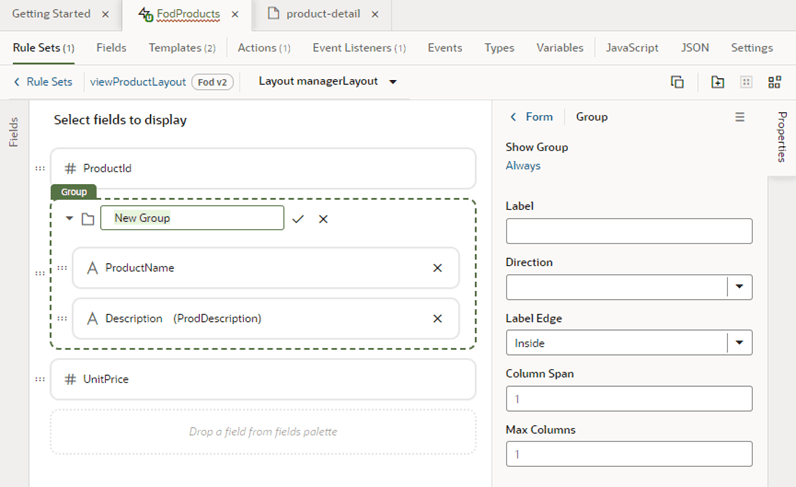Click the viewProductLayout breadcrumb link

pyautogui.click(x=138, y=82)
